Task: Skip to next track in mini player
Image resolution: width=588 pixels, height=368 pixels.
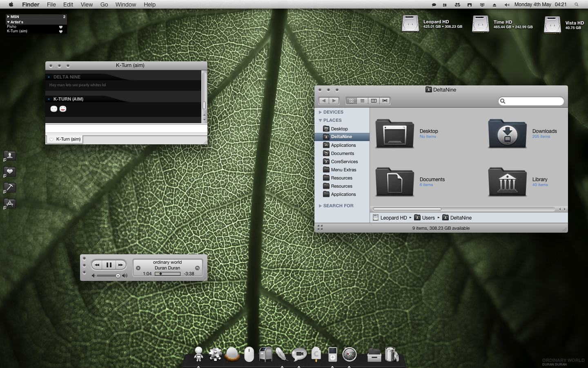Action: coord(121,265)
